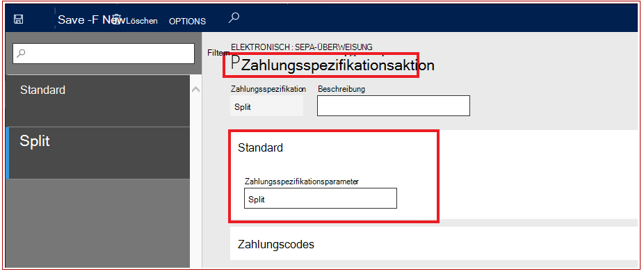Expand the Zahlungscodes section

click(276, 244)
